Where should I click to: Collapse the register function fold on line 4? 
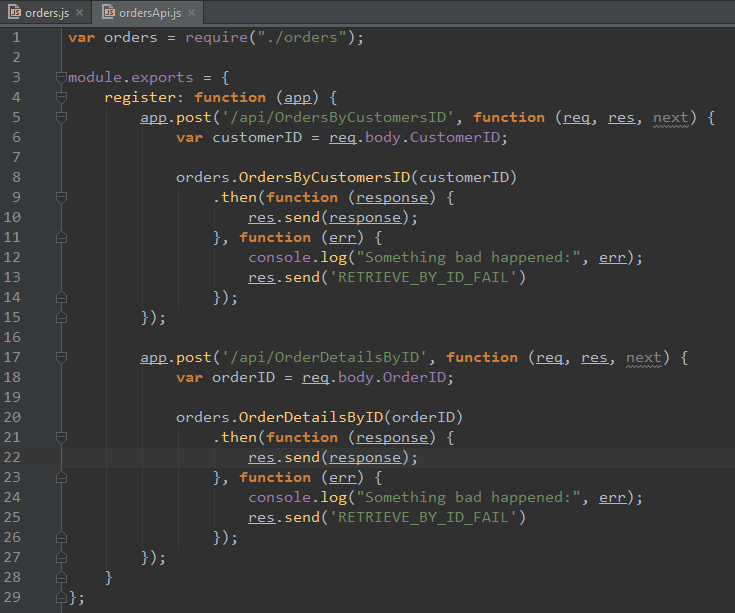pos(61,97)
